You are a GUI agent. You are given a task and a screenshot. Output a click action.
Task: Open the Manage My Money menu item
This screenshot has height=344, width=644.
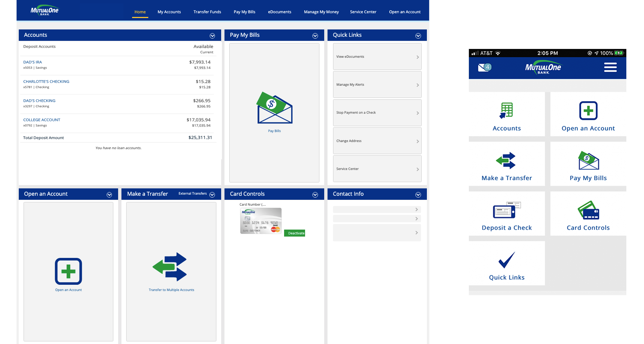(x=321, y=12)
